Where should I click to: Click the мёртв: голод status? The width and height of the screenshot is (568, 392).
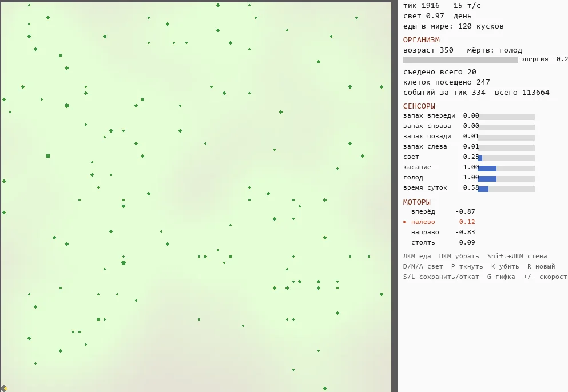click(x=494, y=50)
